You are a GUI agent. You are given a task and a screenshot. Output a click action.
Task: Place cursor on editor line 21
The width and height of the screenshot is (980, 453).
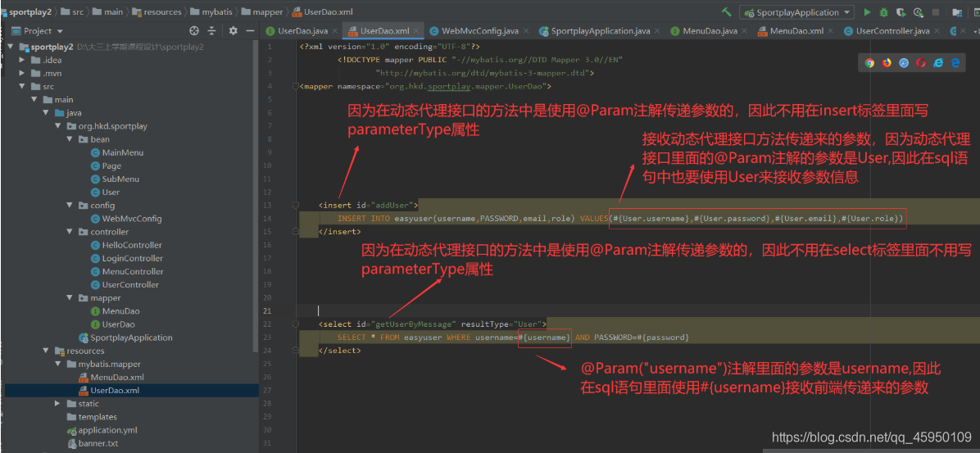[637, 310]
